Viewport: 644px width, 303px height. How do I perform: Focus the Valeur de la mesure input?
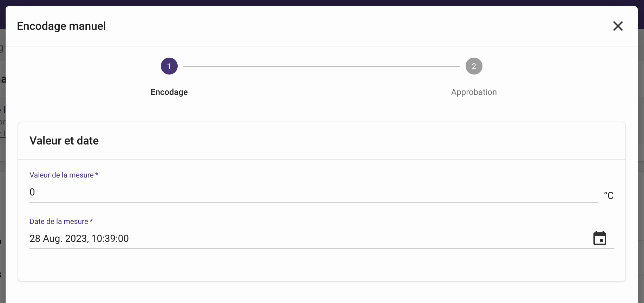[x=313, y=192]
